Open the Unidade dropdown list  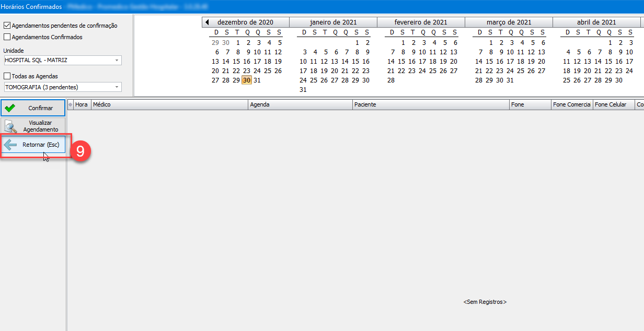(x=117, y=61)
